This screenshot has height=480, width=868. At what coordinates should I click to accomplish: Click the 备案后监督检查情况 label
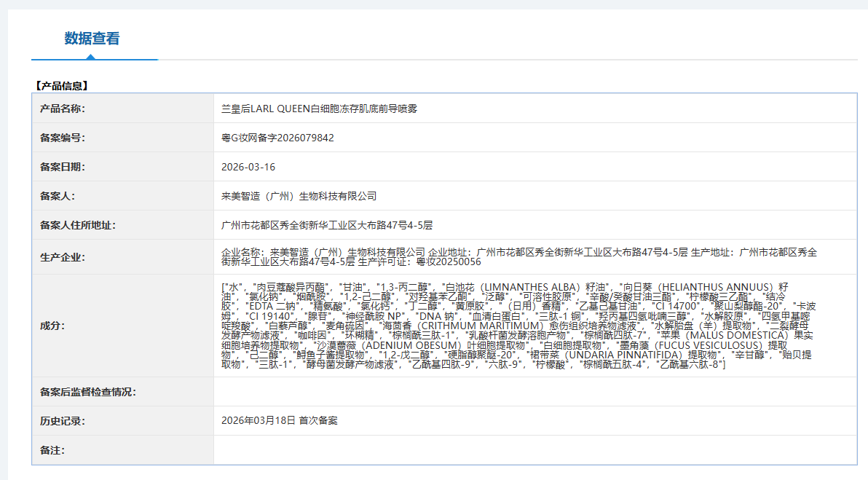tap(88, 392)
